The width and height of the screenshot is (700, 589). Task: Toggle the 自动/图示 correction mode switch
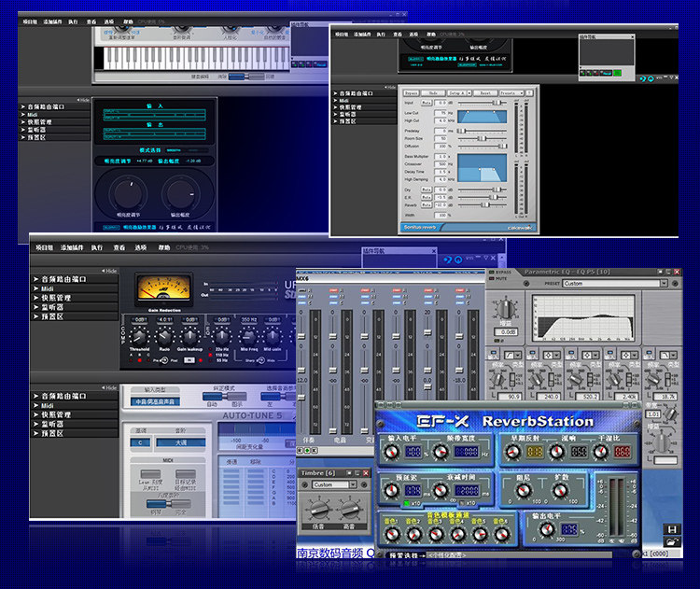point(224,396)
